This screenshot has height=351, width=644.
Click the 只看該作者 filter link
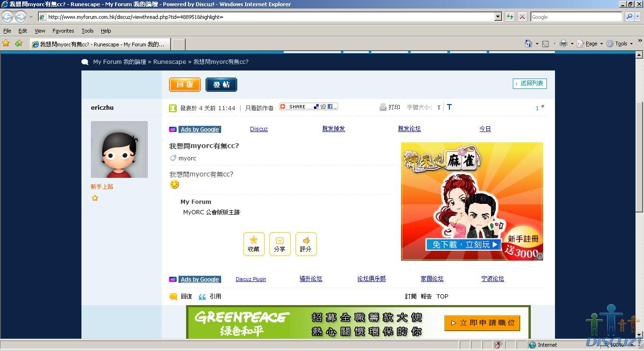(x=259, y=108)
